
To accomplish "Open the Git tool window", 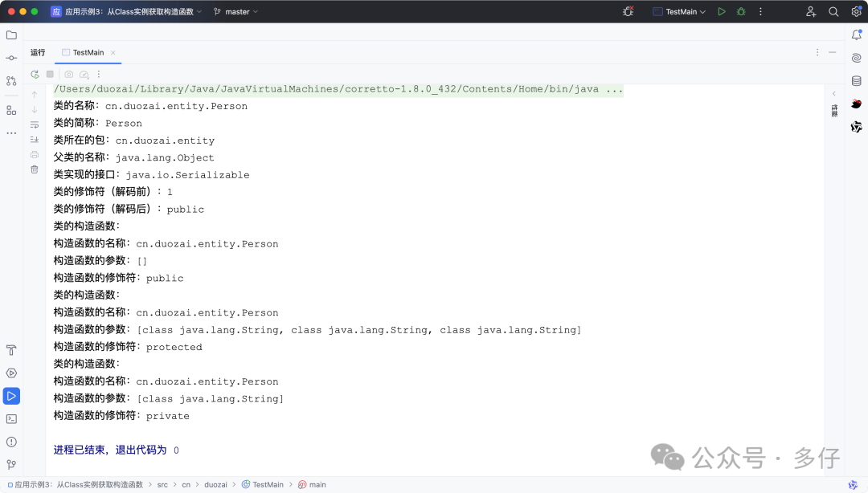I will tap(11, 464).
